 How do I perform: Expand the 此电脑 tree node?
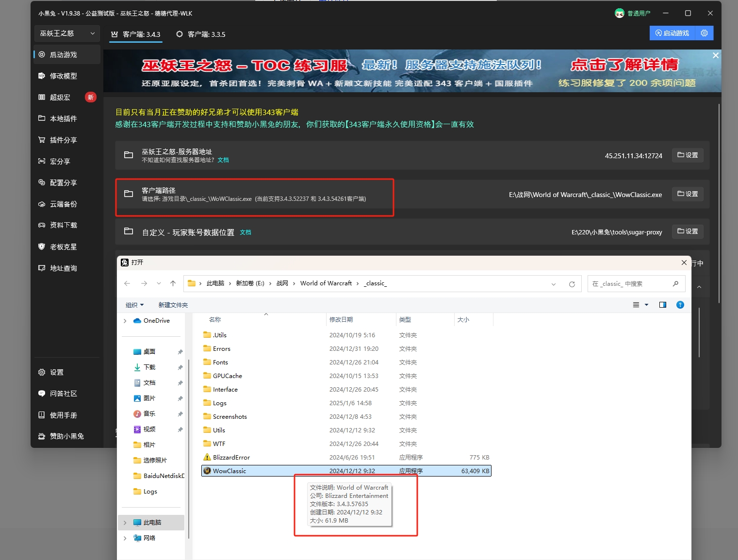[x=125, y=523]
